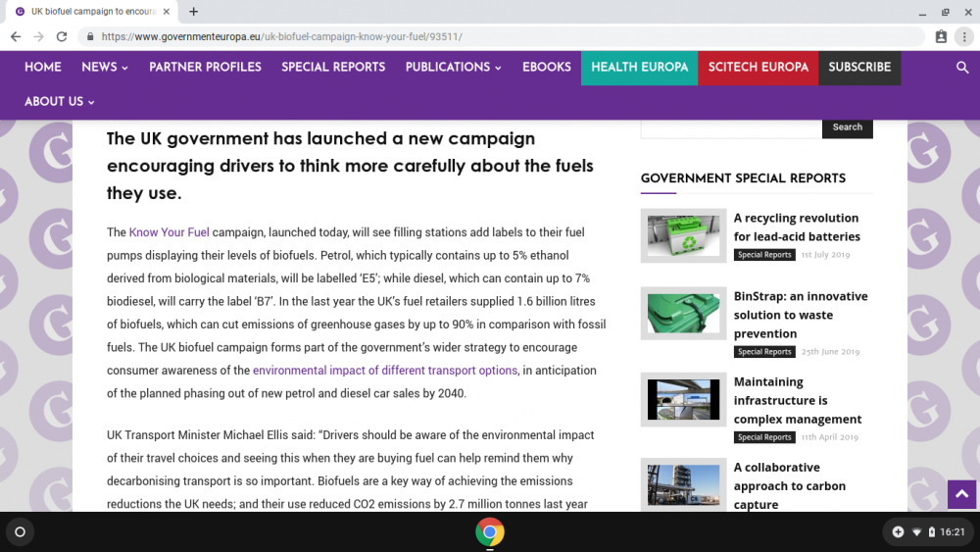The width and height of the screenshot is (980, 552).
Task: Expand ABOUT US dropdown
Action: point(60,102)
